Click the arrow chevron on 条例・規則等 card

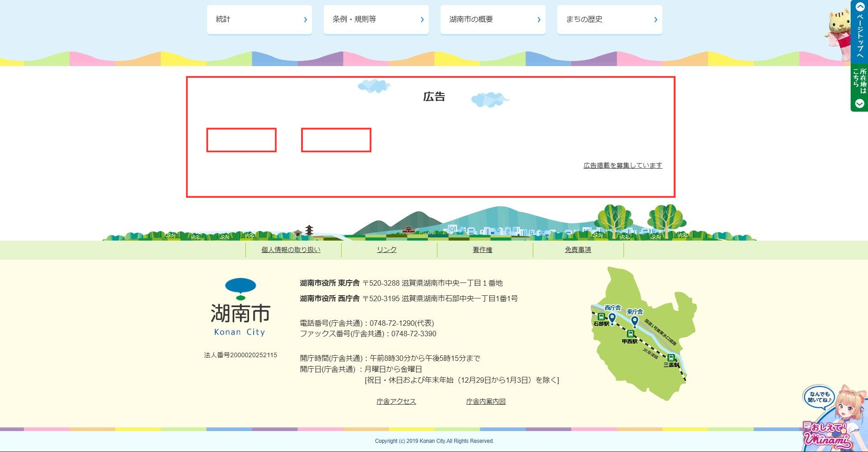point(422,20)
